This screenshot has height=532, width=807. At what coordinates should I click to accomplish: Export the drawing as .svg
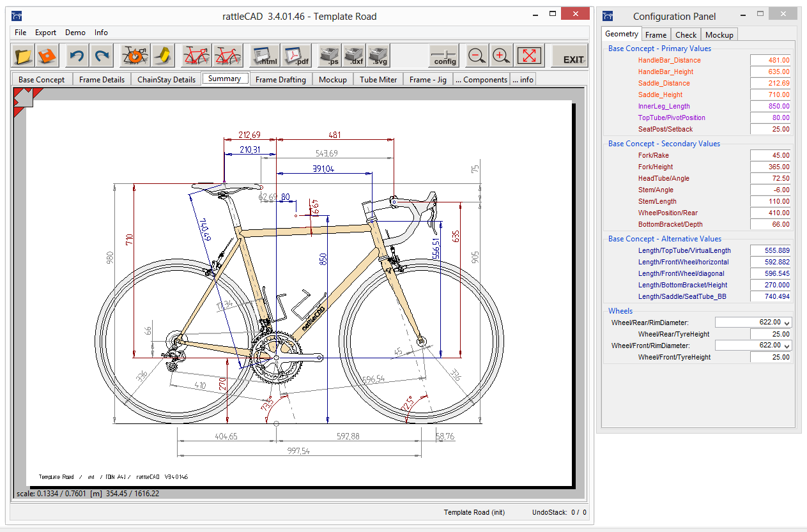pyautogui.click(x=378, y=56)
